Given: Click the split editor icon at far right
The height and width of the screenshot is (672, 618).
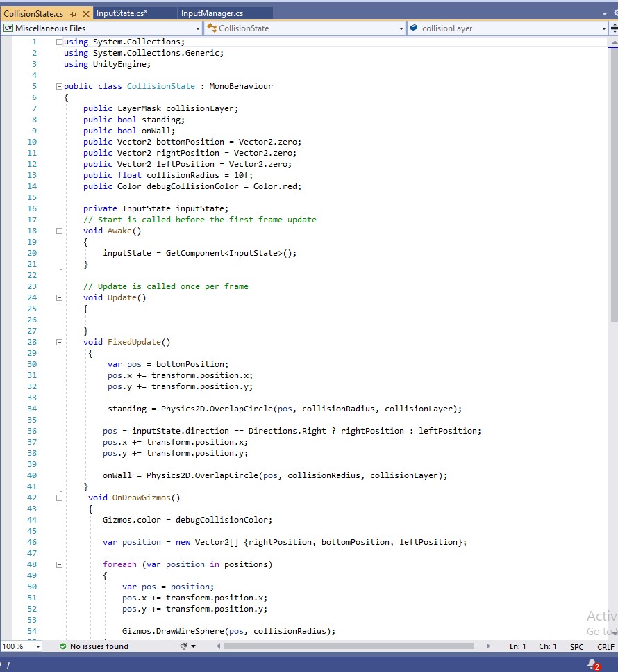Looking at the screenshot, I should 615,28.
